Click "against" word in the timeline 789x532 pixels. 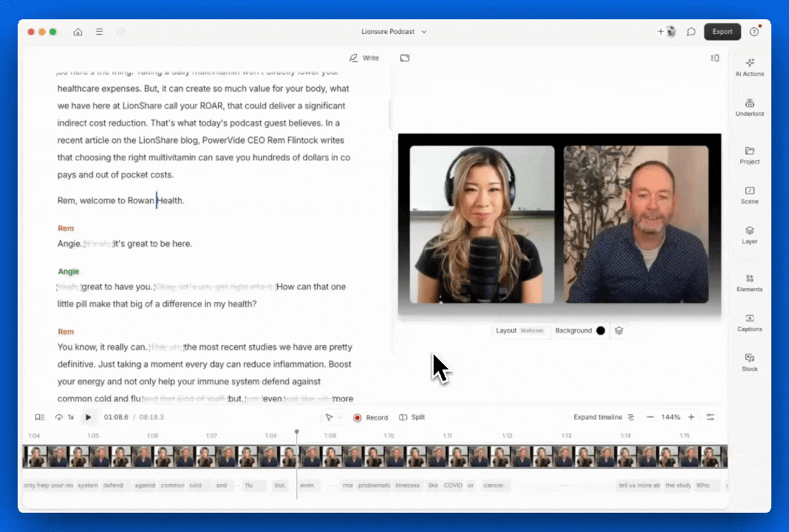coord(145,485)
